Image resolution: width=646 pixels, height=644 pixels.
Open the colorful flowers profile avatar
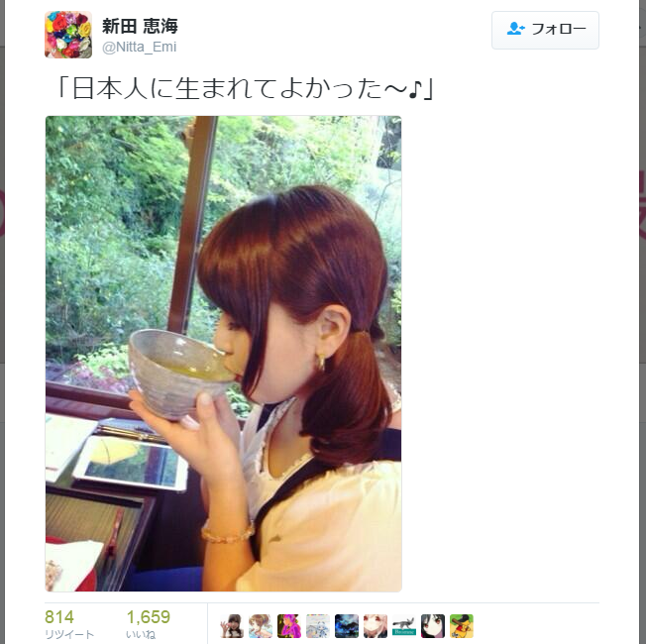[68, 35]
